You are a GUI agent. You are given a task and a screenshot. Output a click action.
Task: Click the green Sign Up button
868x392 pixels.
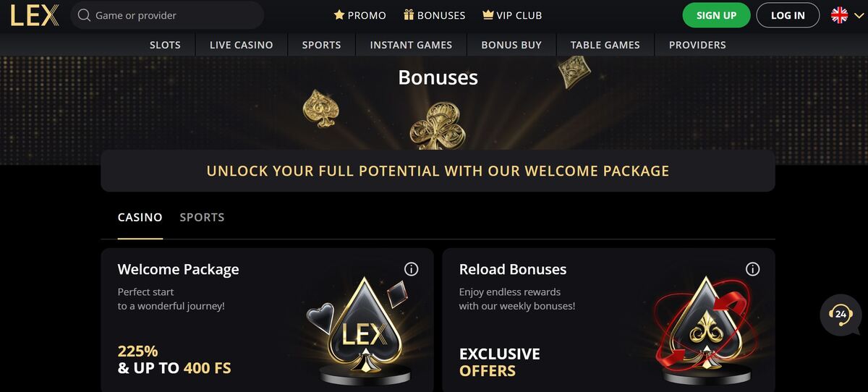(x=716, y=15)
